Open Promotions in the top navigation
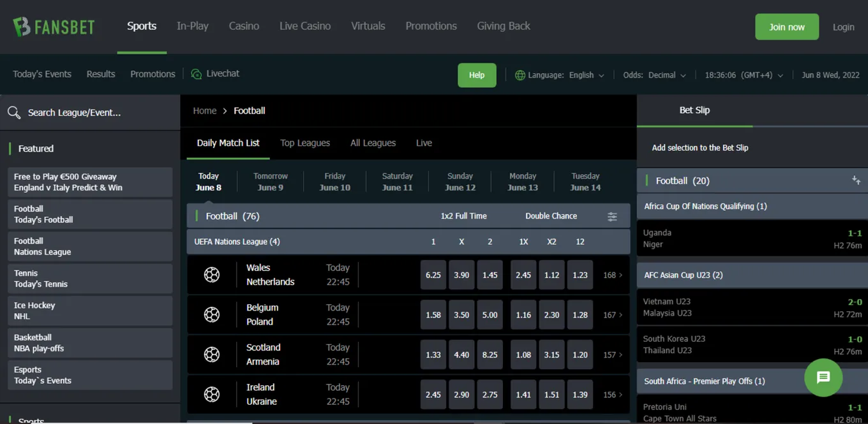Screen dimensions: 868x424 (431, 26)
